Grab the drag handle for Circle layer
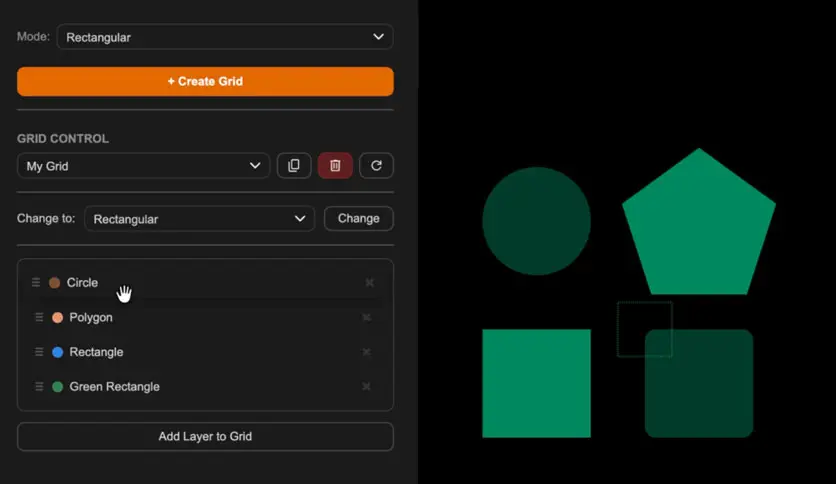Viewport: 836px width, 484px height. [x=36, y=283]
